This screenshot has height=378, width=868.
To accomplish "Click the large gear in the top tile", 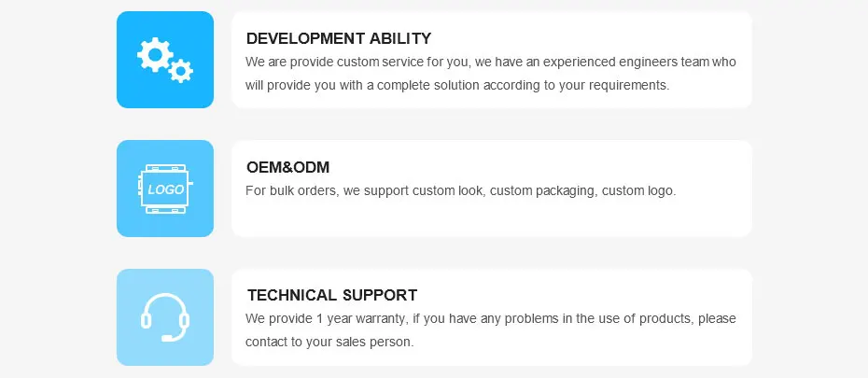I will point(153,53).
